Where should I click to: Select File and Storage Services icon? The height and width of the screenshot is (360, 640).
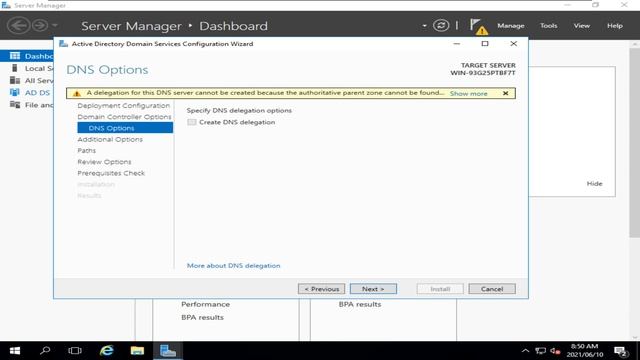tap(15, 105)
